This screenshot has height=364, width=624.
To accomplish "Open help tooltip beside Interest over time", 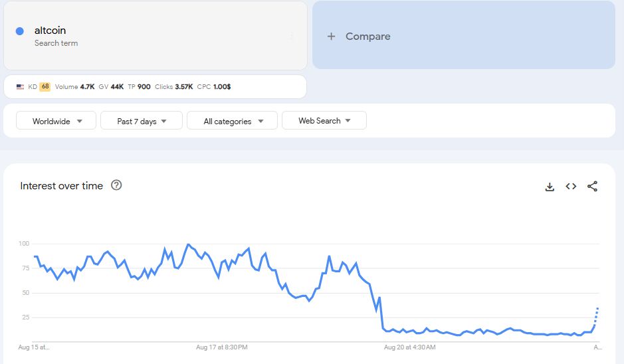I will (x=116, y=185).
